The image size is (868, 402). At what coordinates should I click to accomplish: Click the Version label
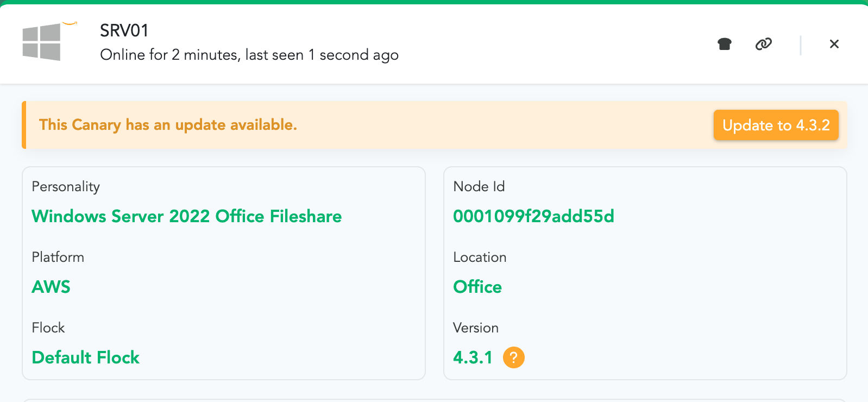[476, 328]
